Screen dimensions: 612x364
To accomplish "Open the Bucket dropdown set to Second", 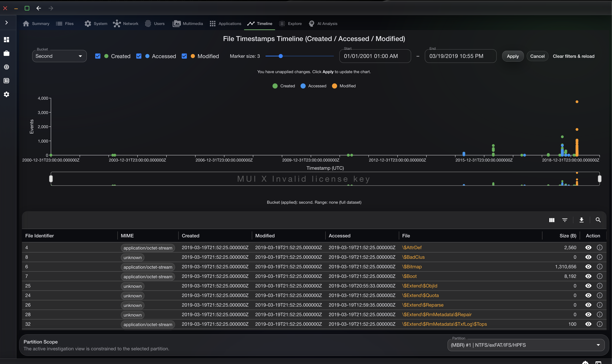I will pos(59,56).
